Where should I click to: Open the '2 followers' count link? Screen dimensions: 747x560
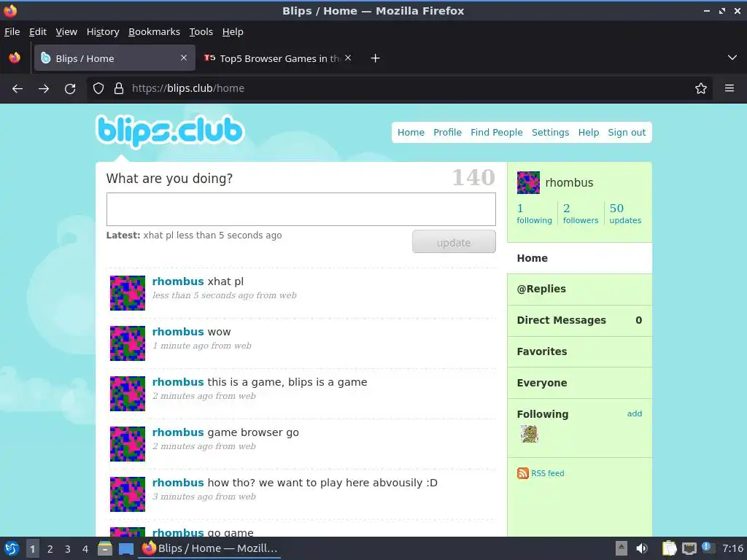tap(580, 214)
